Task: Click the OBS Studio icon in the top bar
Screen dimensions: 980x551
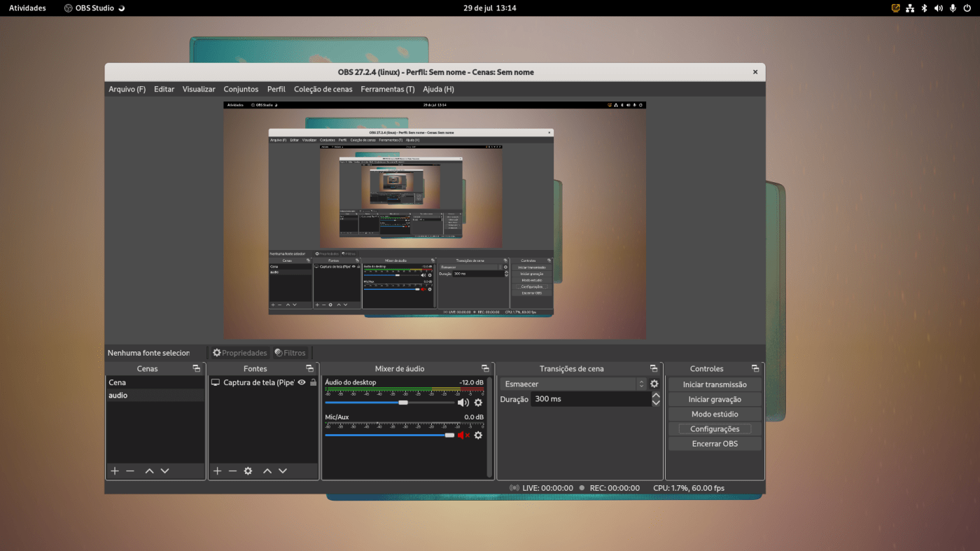Action: click(x=67, y=8)
